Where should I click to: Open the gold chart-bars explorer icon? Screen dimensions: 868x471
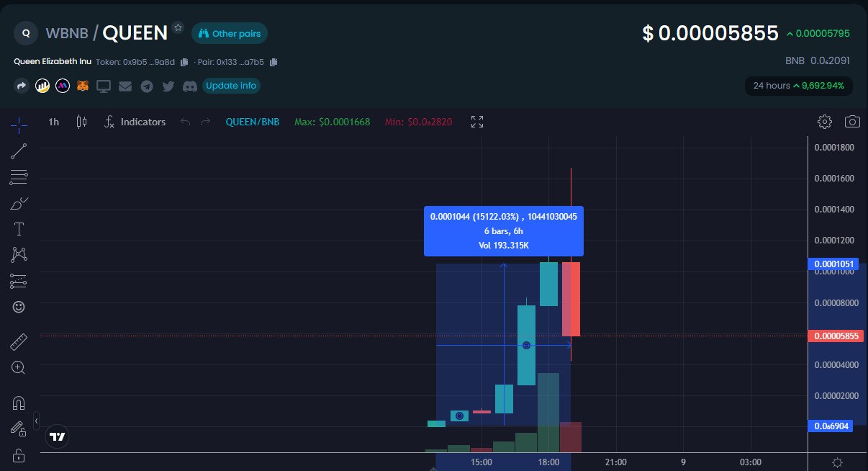coord(42,86)
